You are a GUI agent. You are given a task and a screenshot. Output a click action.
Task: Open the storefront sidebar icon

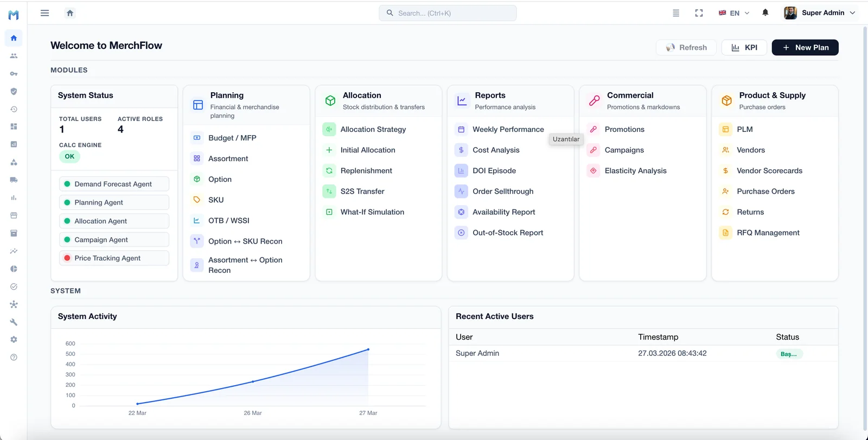14,215
